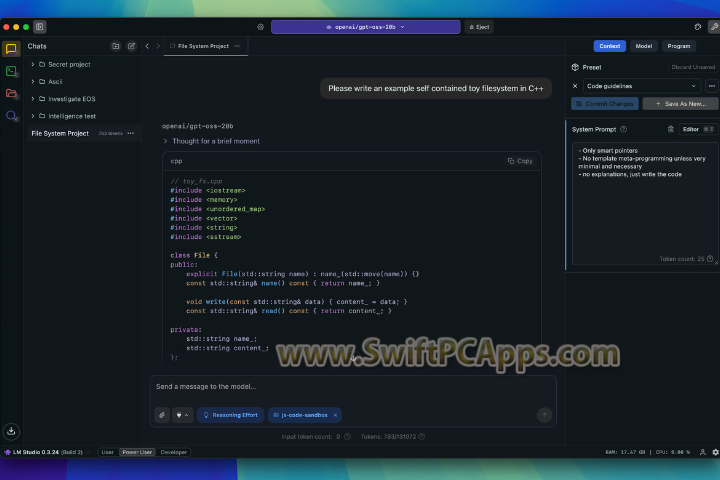Open the File System Project chat
Viewport: 720px width, 480px height.
coord(83,133)
